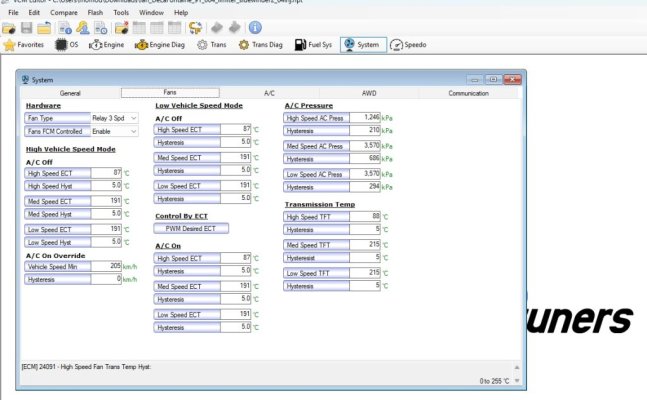This screenshot has width=647, height=400.
Task: Edit the Vehicle Speed Min value 205
Action: tap(106, 266)
